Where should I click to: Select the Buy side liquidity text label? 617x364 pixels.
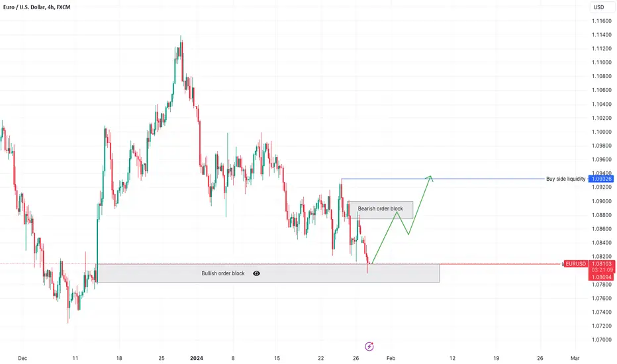565,179
